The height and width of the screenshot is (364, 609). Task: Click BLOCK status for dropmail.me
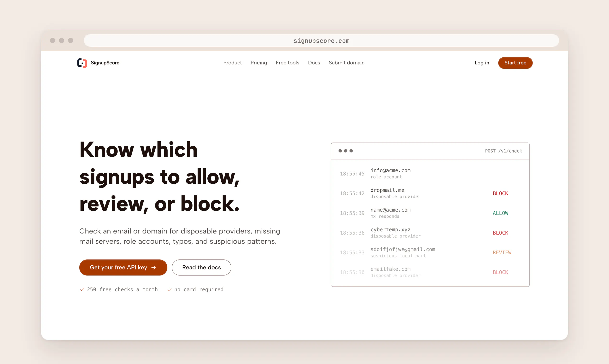pyautogui.click(x=500, y=193)
